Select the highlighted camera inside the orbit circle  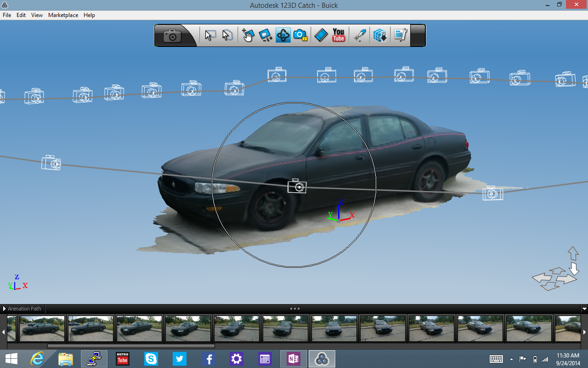pyautogui.click(x=297, y=186)
